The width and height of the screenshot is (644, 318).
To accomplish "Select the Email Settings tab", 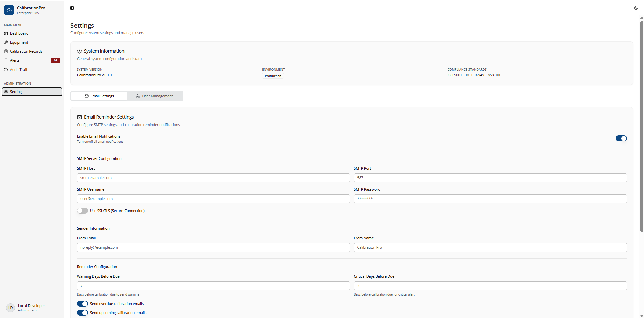I will click(x=99, y=96).
